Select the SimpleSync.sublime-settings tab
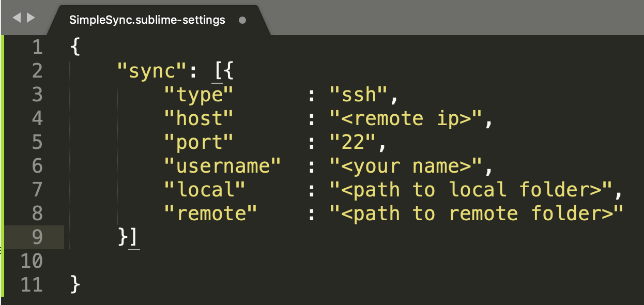The image size is (644, 305). pos(147,20)
